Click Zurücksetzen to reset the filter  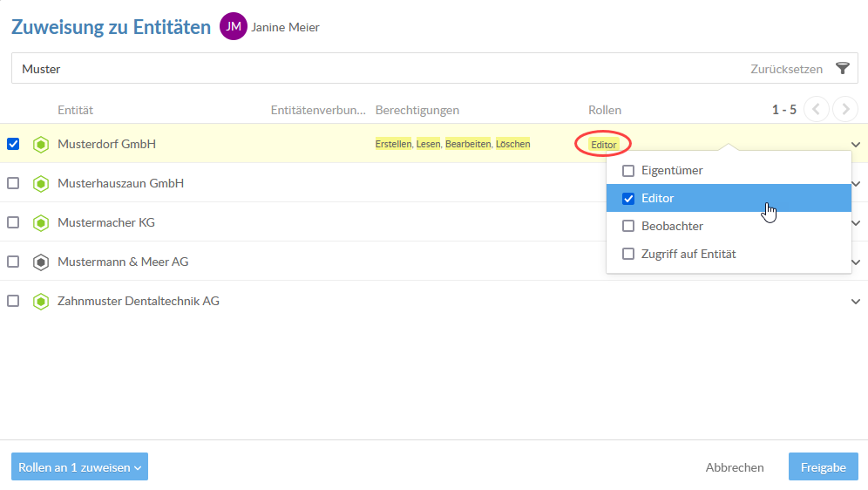[787, 69]
